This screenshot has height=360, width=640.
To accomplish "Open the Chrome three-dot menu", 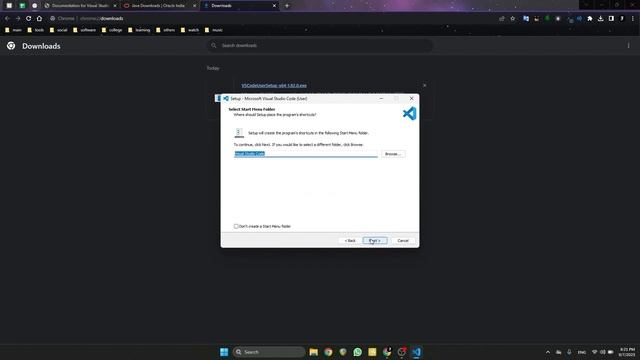I will pyautogui.click(x=633, y=18).
